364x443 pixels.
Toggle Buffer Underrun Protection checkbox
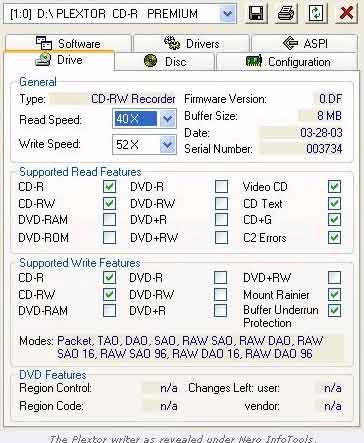coord(334,311)
